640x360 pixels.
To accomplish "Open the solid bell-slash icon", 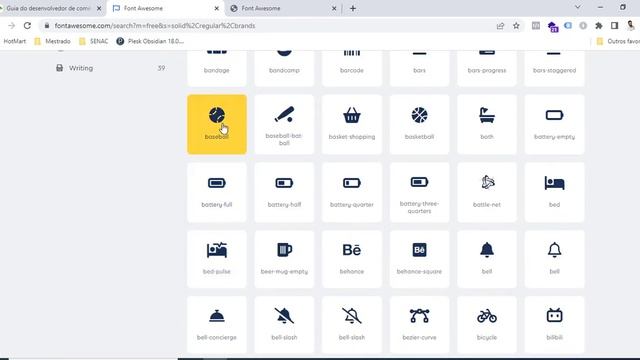I will (284, 325).
